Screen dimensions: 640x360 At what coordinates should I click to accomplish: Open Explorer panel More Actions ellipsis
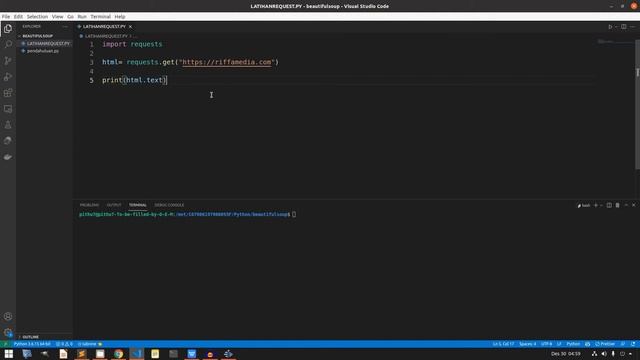[65, 27]
